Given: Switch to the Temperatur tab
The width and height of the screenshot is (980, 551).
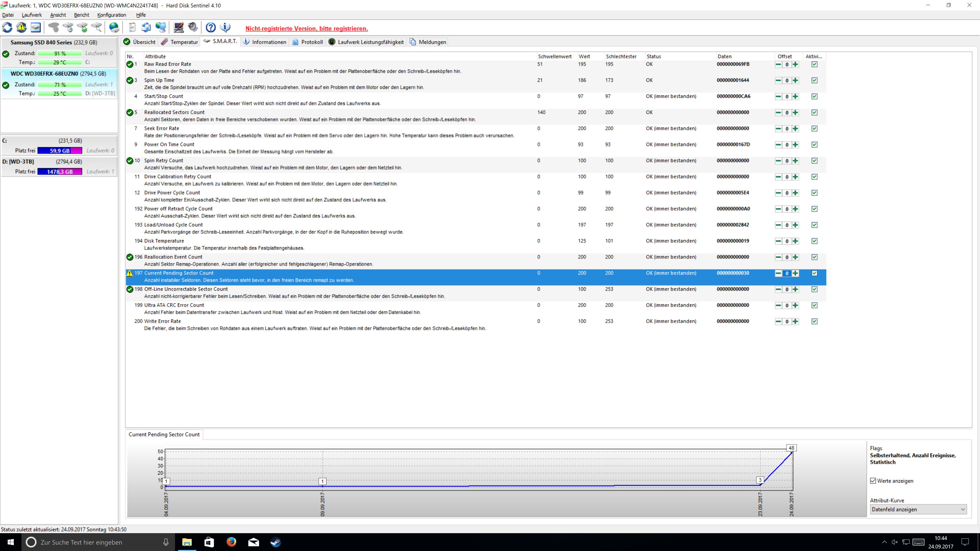Looking at the screenshot, I should pos(180,42).
